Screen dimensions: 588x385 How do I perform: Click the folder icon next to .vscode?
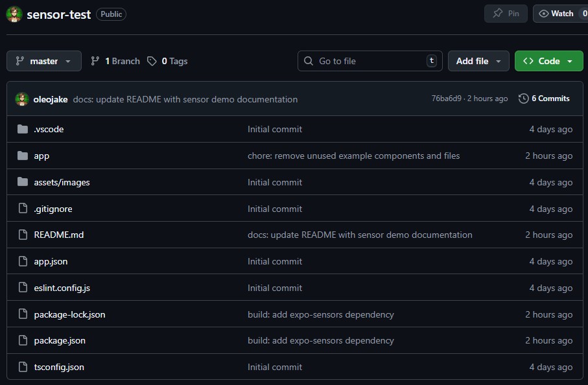click(x=21, y=129)
